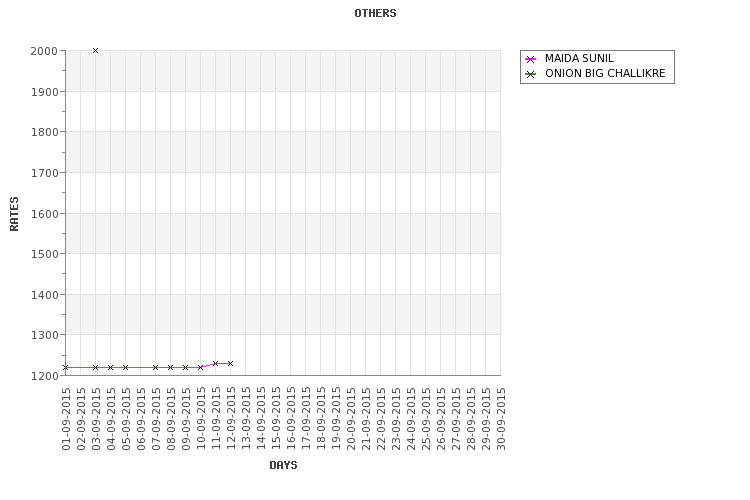Click the ONION BIG CHALLIKRE legend label
750x500 pixels.
[604, 74]
